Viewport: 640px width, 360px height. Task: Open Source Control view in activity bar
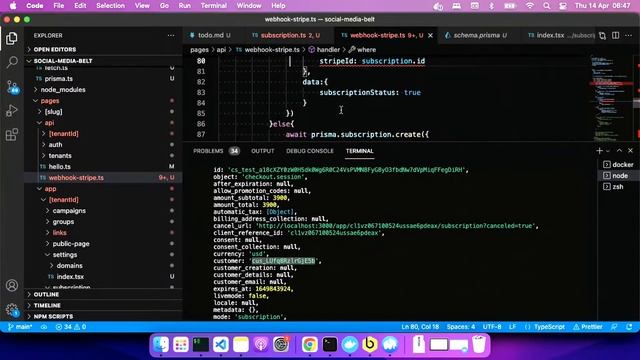click(12, 87)
